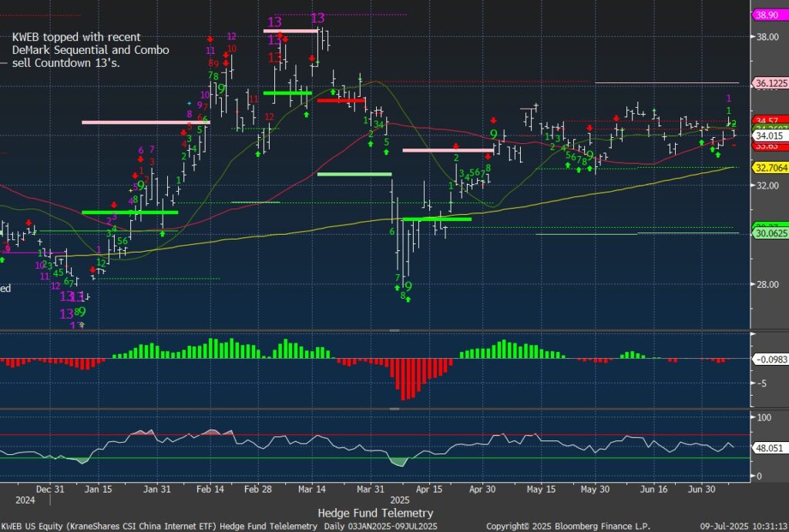Click the 38.00 price axis label
This screenshot has width=789, height=532.
pyautogui.click(x=767, y=37)
